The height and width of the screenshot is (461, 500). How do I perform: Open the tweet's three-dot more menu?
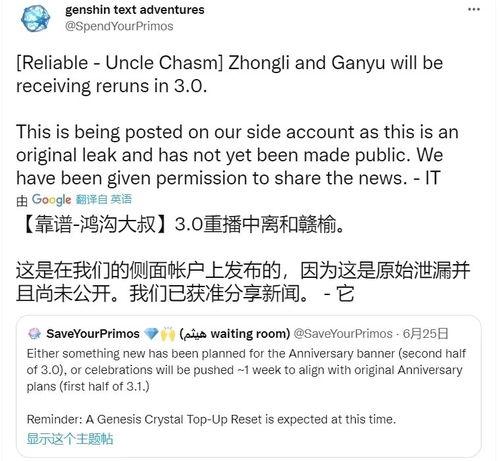pos(474,9)
